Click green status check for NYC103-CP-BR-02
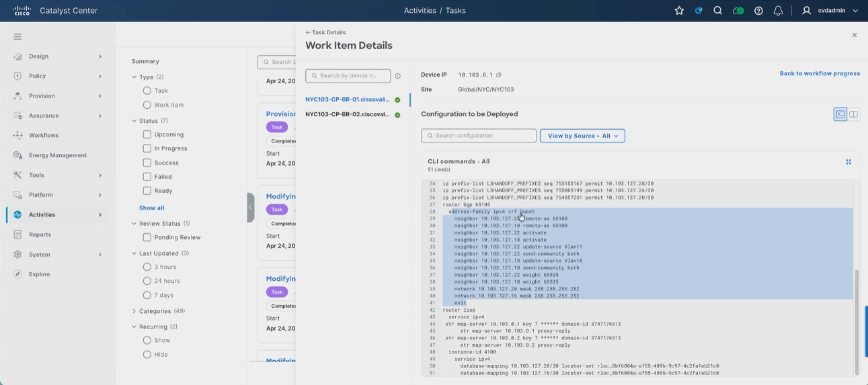The width and height of the screenshot is (868, 385). point(397,115)
